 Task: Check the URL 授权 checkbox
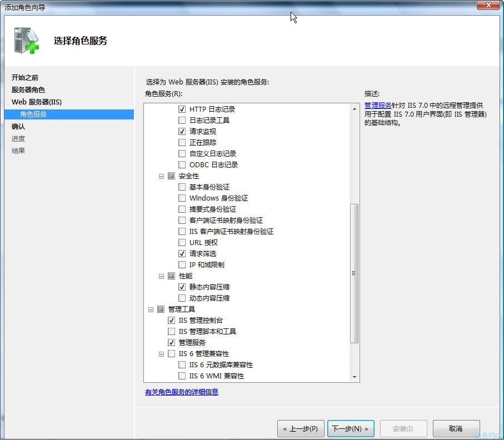click(182, 243)
